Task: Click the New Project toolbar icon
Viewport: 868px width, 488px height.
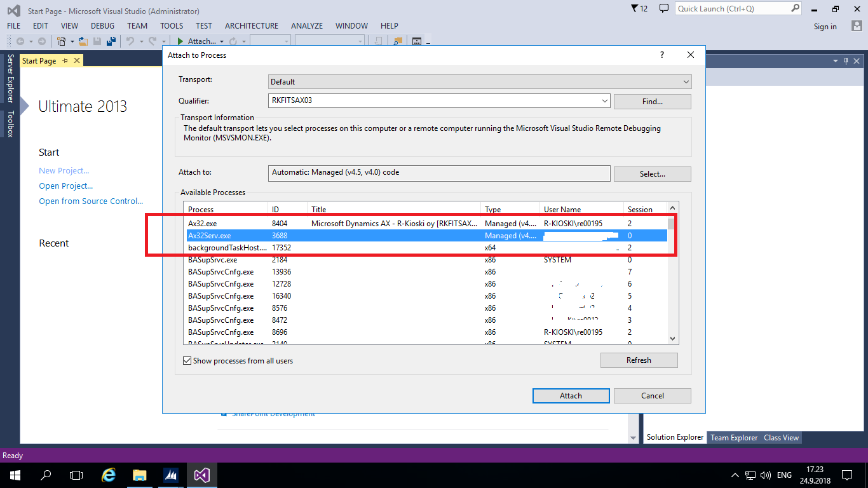Action: pos(61,41)
